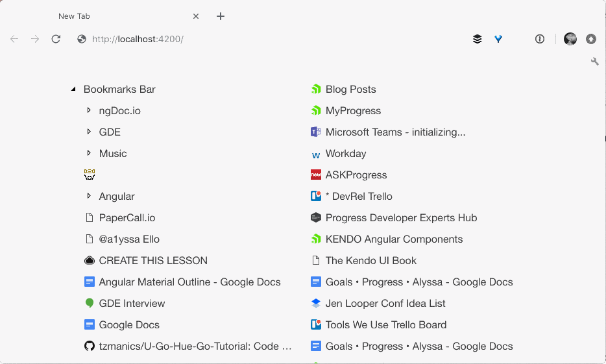Click the Jen Looper Dropbox Paper icon
606x364 pixels.
click(316, 304)
